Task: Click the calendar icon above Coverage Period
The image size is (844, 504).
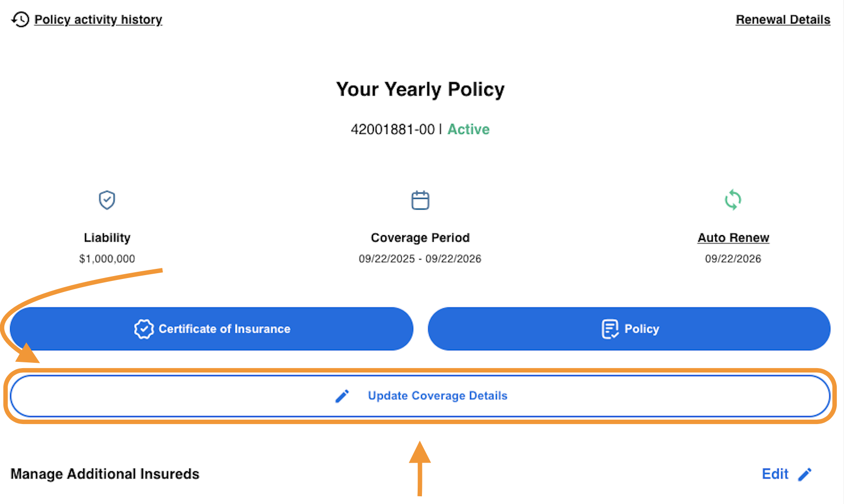Action: 420,199
